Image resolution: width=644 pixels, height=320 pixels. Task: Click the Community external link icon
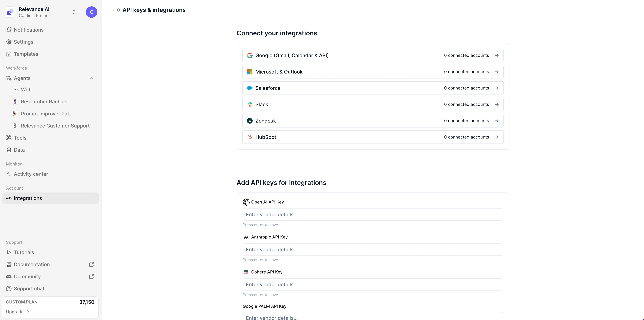91,276
